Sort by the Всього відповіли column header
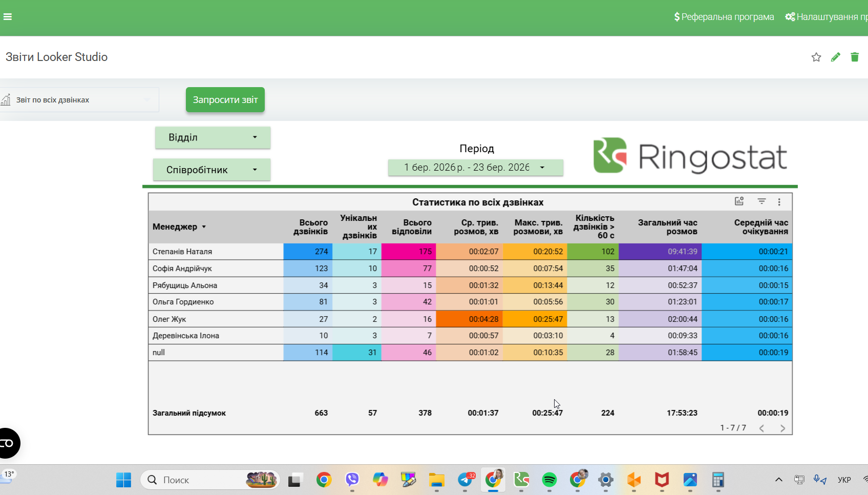868x495 pixels. click(412, 227)
